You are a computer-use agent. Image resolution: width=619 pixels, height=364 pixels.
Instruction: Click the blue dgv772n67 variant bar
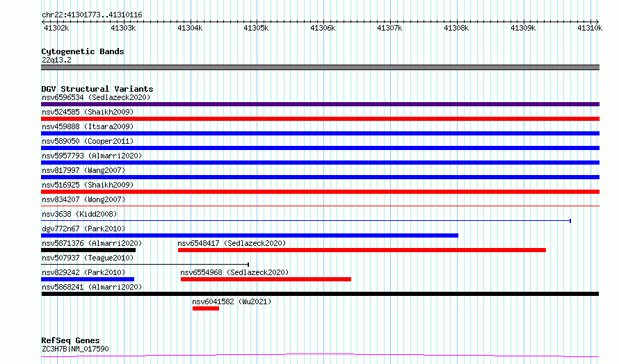(x=250, y=235)
